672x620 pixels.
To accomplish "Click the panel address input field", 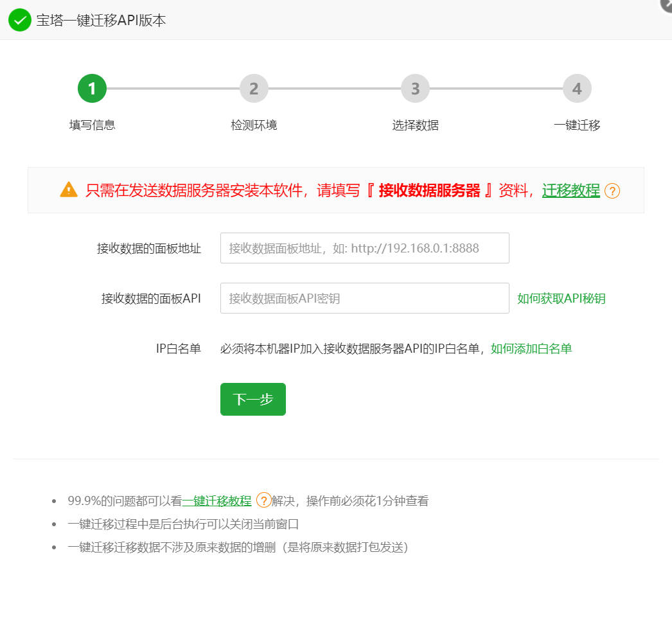I will tap(364, 248).
